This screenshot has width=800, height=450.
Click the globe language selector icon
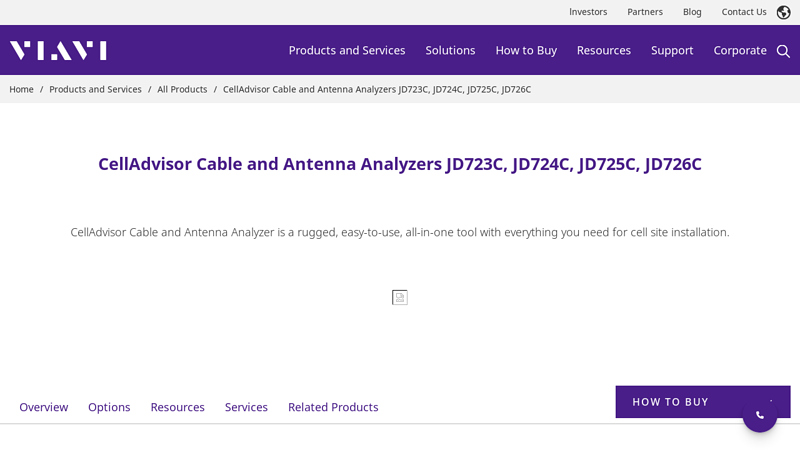[783, 12]
